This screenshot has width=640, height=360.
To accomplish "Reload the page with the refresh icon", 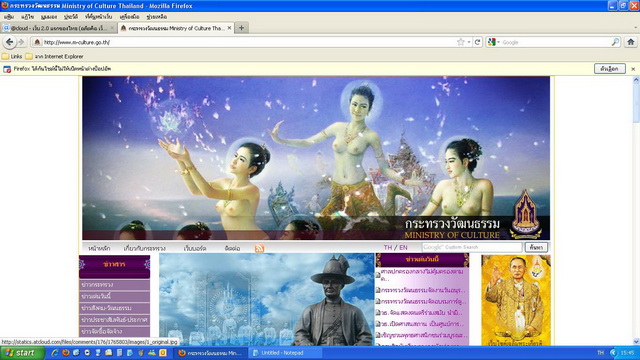I will pyautogui.click(x=477, y=42).
